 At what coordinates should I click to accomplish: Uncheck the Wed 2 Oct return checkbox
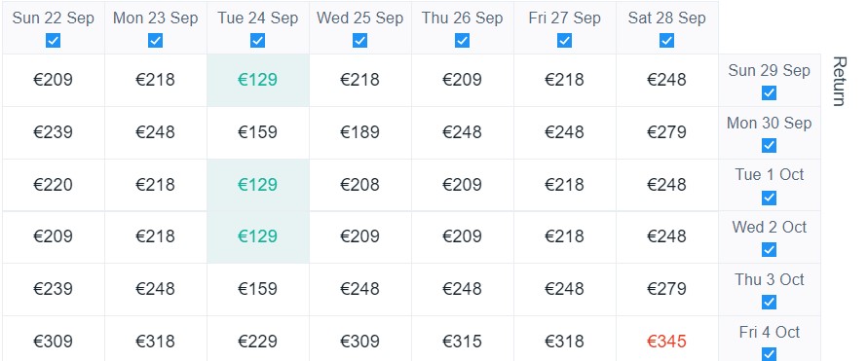pyautogui.click(x=769, y=250)
